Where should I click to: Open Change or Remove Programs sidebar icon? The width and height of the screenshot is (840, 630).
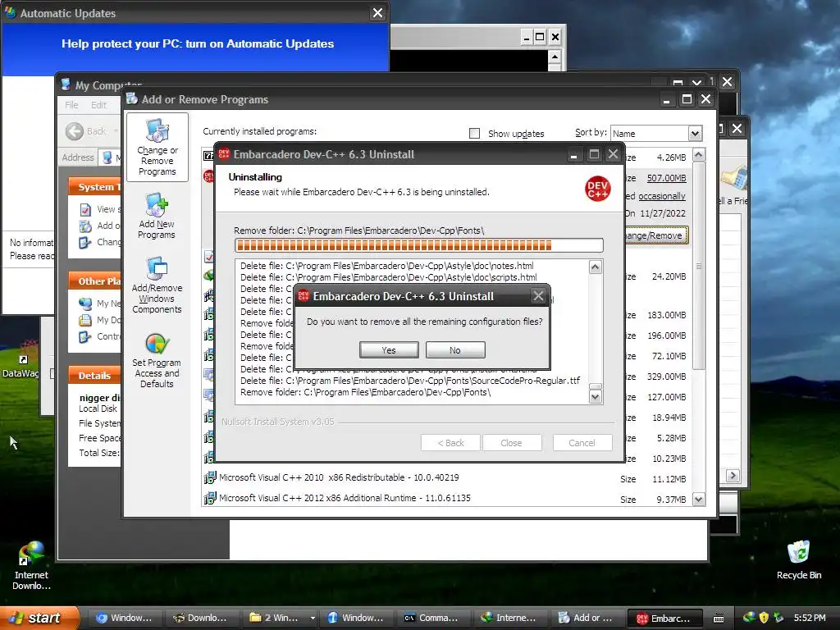click(x=157, y=148)
